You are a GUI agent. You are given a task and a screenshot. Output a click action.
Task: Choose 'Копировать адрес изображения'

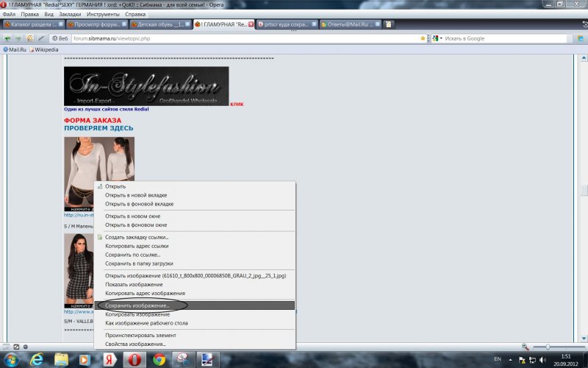click(195, 293)
